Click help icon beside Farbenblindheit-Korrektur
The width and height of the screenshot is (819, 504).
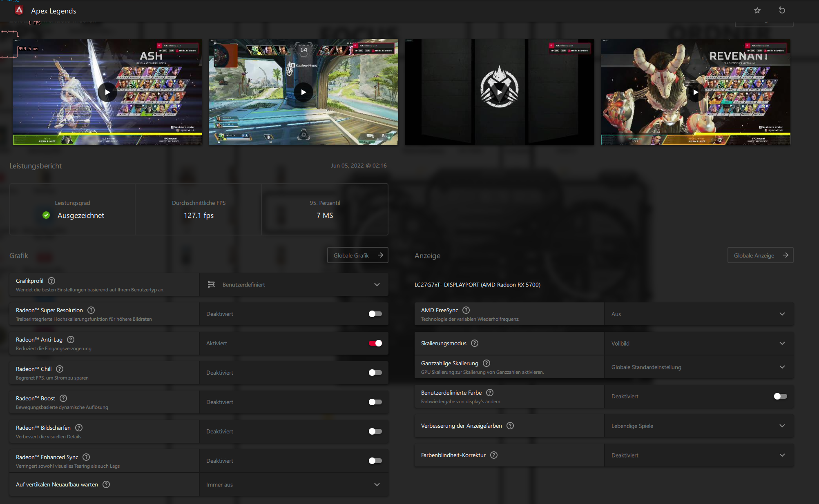click(494, 455)
